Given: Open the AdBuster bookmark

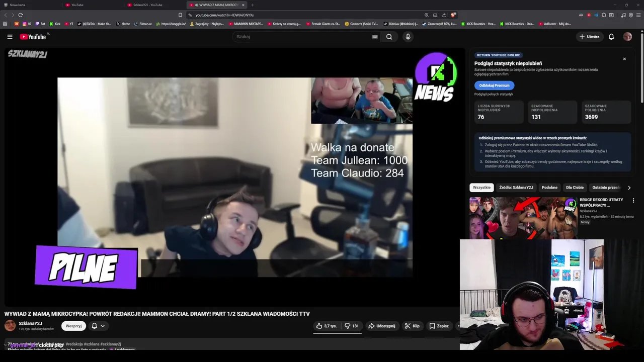Looking at the screenshot, I should (554, 24).
